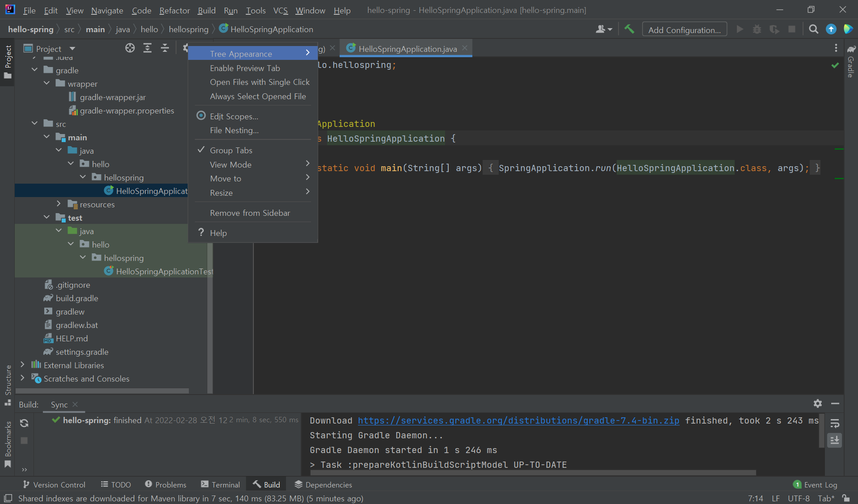Click Select Opened File target icon
This screenshot has height=504, width=858.
tap(130, 48)
